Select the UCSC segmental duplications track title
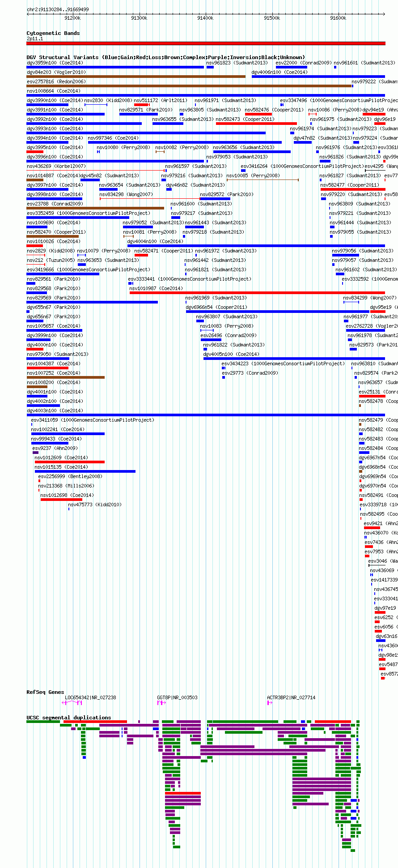This screenshot has height=868, width=398. click(69, 718)
